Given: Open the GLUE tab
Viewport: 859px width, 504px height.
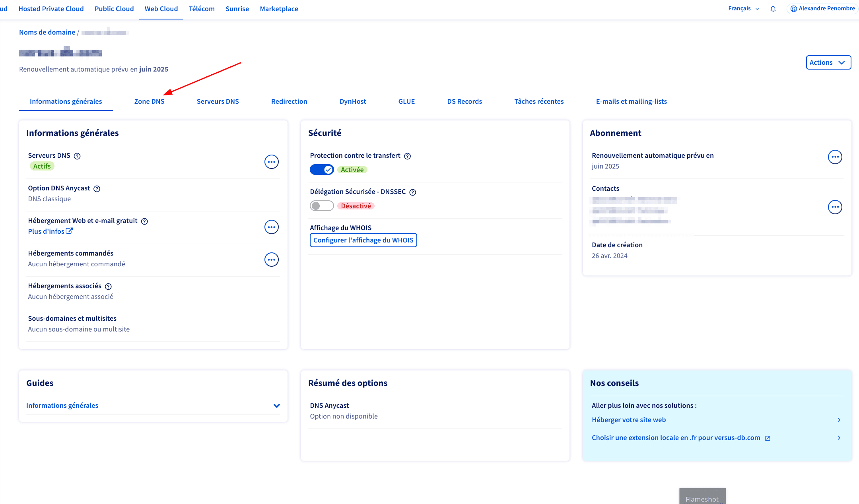Looking at the screenshot, I should [x=406, y=101].
